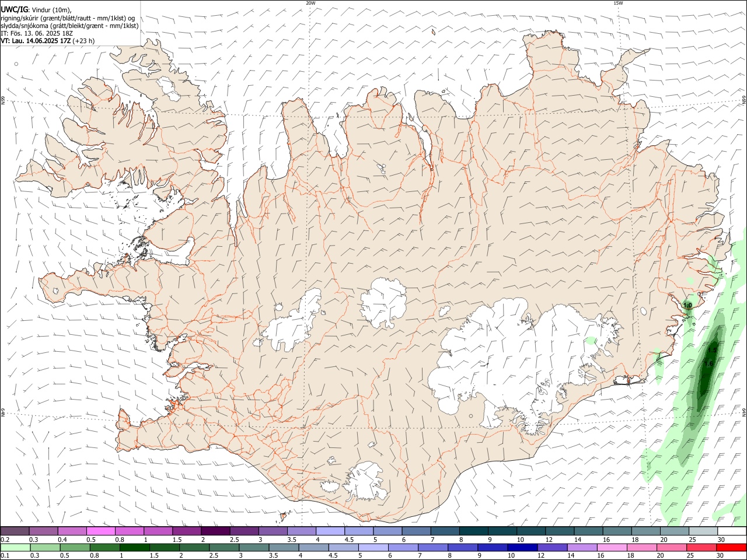Click the light pink swatch labeled 16, lower row

tap(612, 548)
